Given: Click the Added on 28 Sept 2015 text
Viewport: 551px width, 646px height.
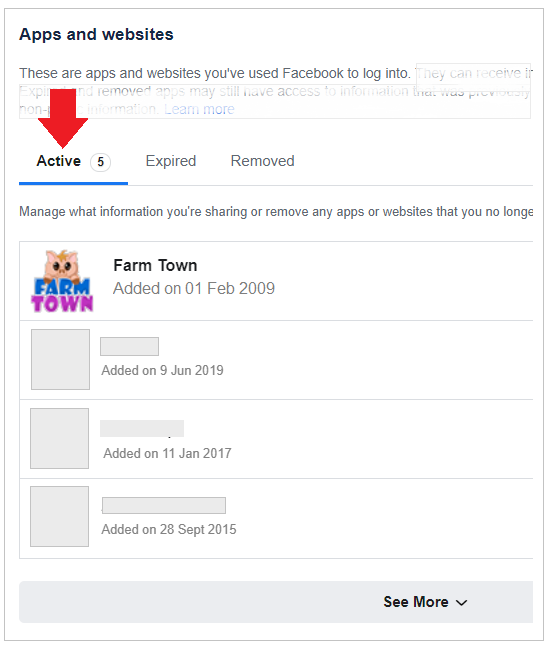Looking at the screenshot, I should click(x=169, y=529).
